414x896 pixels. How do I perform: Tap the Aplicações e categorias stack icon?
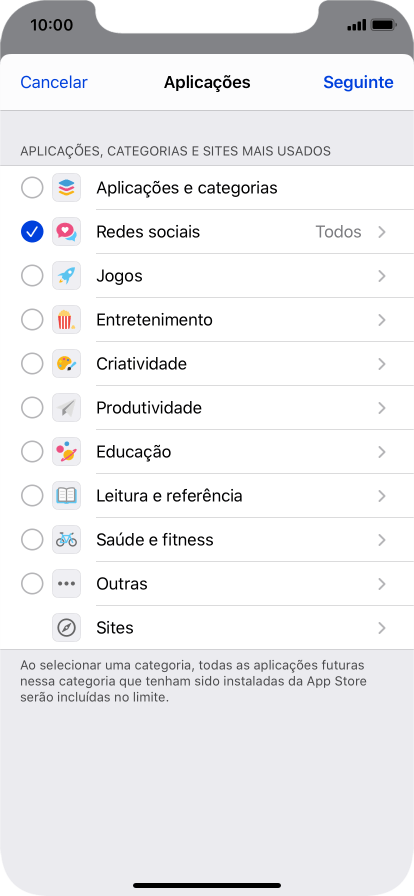click(66, 188)
